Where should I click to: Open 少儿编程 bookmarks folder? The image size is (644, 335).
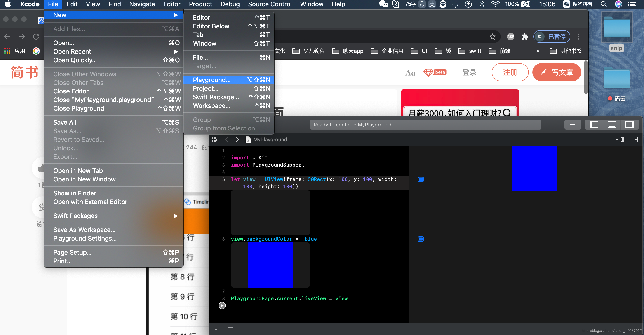pos(308,51)
